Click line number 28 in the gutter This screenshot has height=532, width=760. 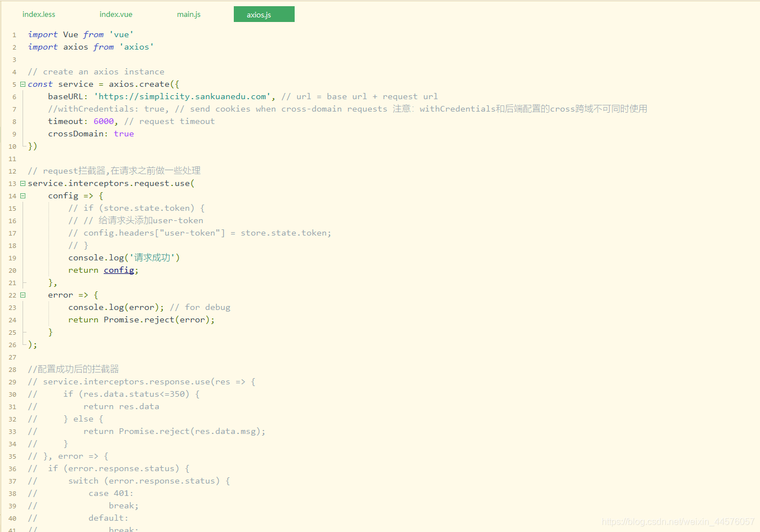[x=12, y=370]
